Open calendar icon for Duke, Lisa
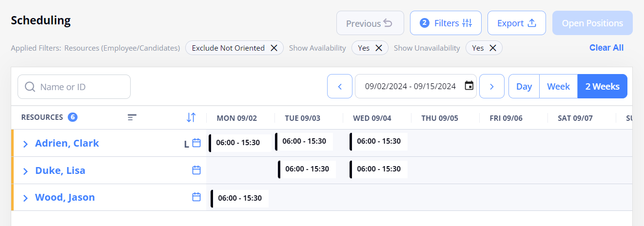This screenshot has width=644, height=226. pos(196,170)
